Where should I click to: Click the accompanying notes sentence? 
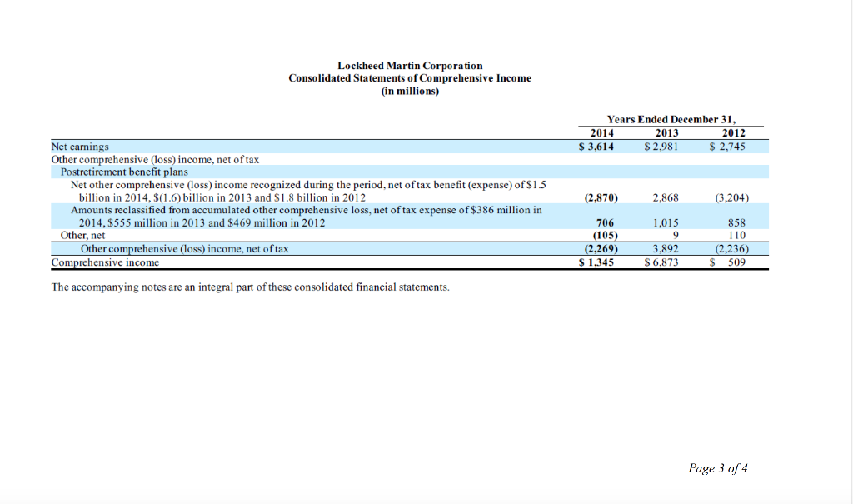250,287
